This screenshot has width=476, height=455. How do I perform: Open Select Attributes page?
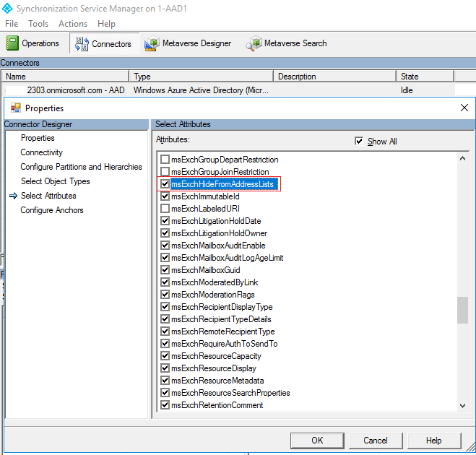(x=48, y=196)
